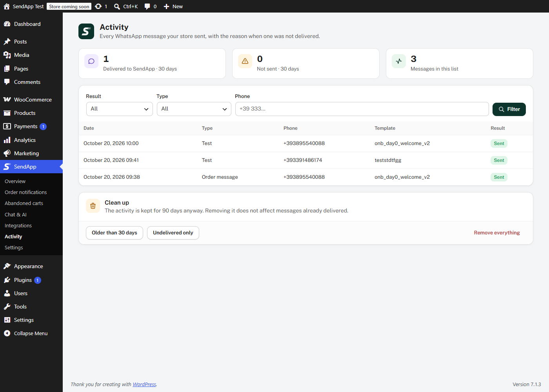Image resolution: width=549 pixels, height=392 pixels.
Task: Focus the Phone search input field
Action: click(362, 109)
